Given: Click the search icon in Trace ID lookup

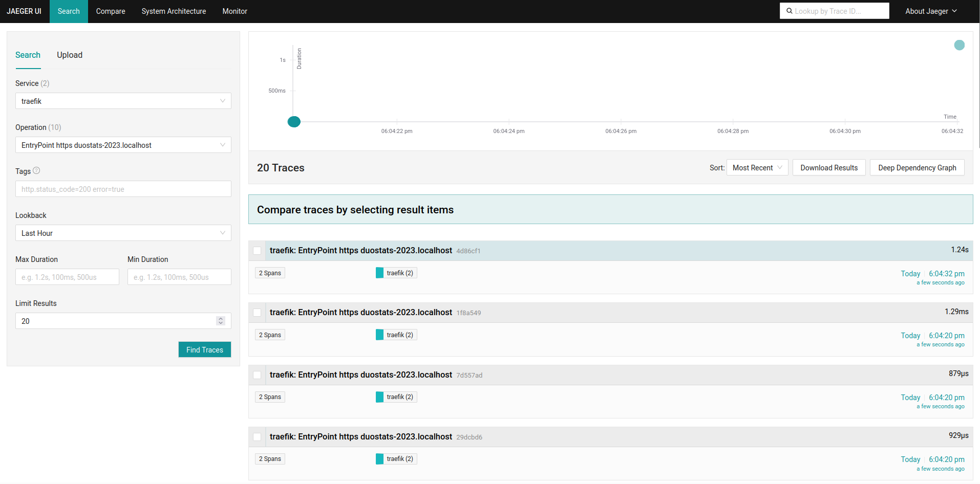Looking at the screenshot, I should click(790, 11).
